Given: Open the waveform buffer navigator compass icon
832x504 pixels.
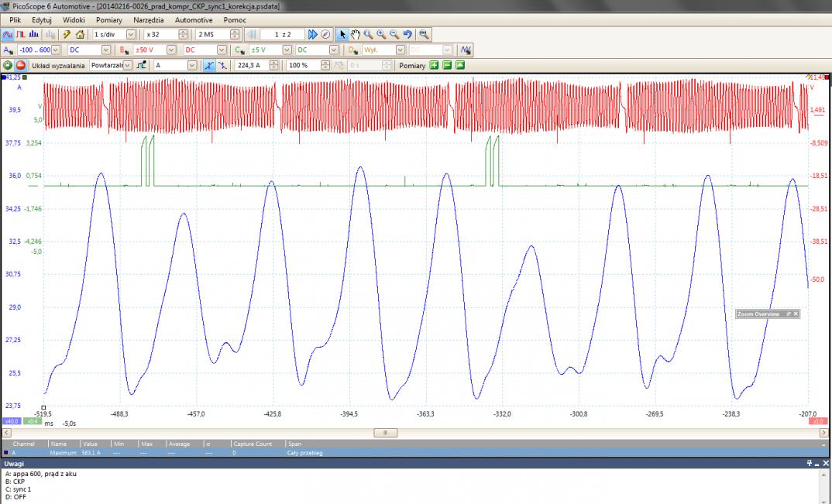Looking at the screenshot, I should (x=325, y=34).
